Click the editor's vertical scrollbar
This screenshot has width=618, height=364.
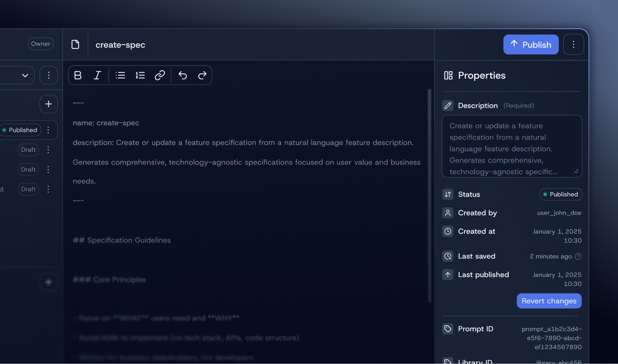point(429,195)
